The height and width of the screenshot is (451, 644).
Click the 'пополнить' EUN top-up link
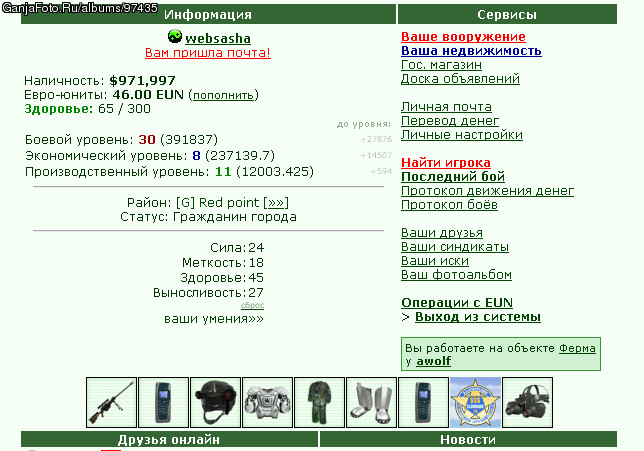click(x=223, y=95)
